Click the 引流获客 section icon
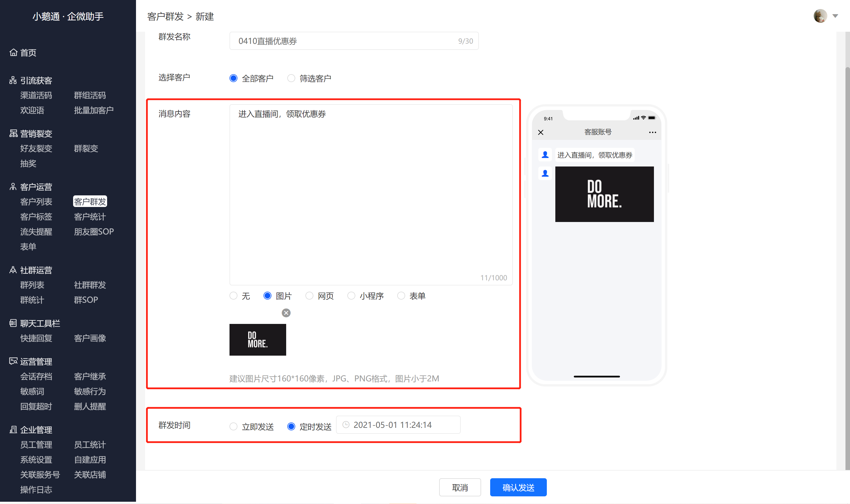Screen dimensions: 850x504 13,80
